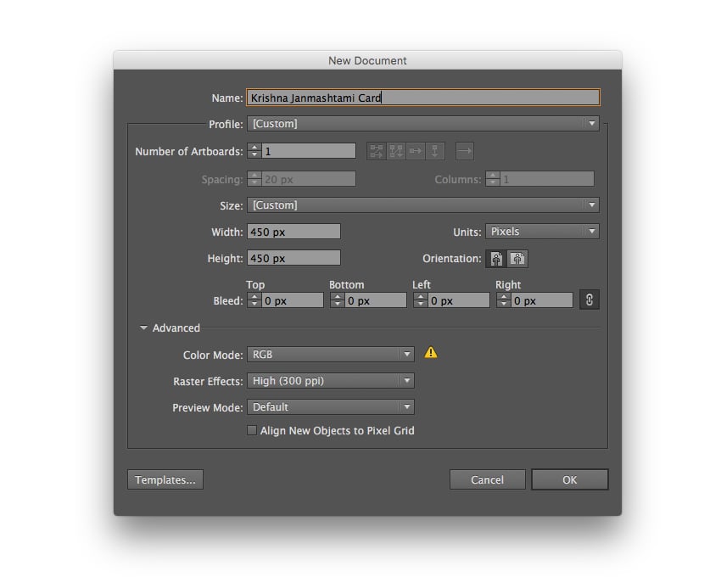The image size is (721, 588).
Task: Open the Color Mode dropdown
Action: (x=407, y=355)
